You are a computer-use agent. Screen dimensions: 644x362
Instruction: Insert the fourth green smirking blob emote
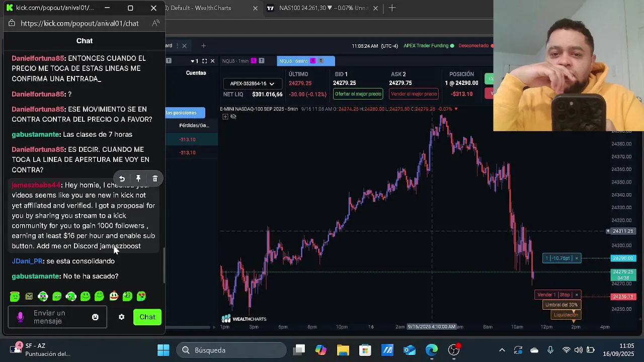pyautogui.click(x=57, y=296)
